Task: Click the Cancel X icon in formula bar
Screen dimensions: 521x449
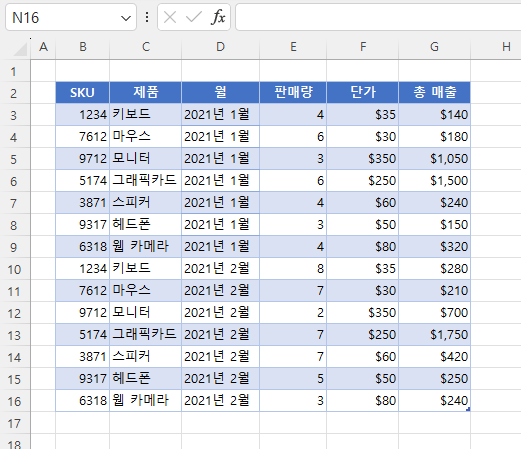Action: (x=170, y=17)
